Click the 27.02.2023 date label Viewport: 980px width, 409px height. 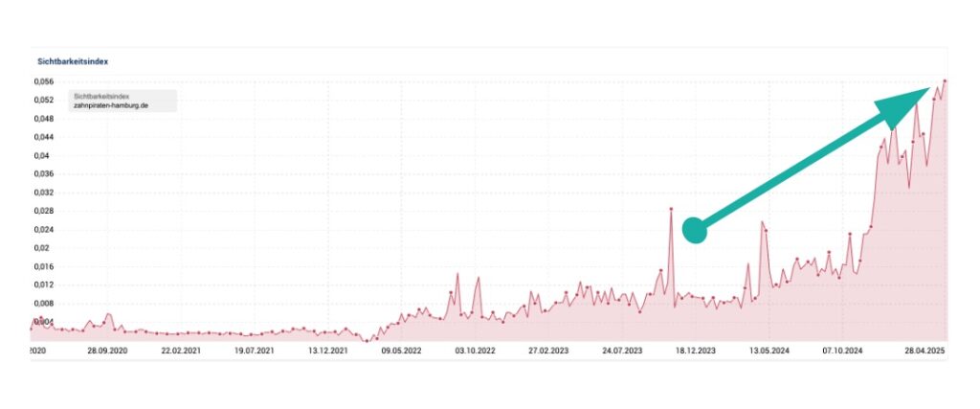coord(549,352)
